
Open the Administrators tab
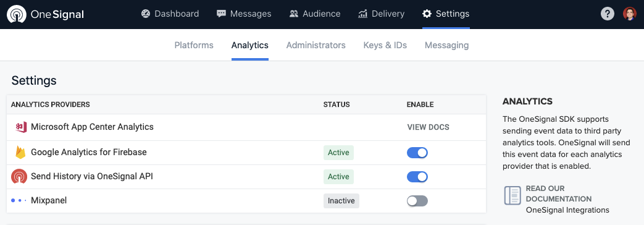pyautogui.click(x=316, y=45)
